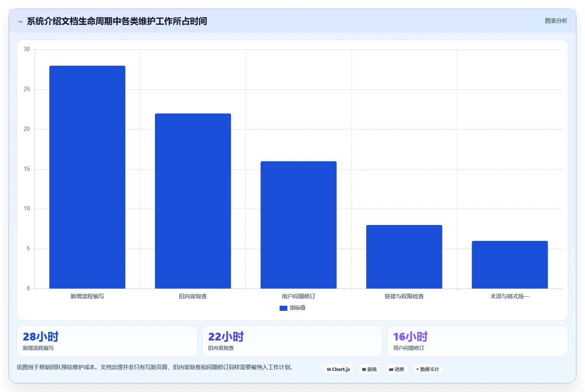This screenshot has width=585, height=392.
Task: Click the y-axis value 5
Action: 28,249
